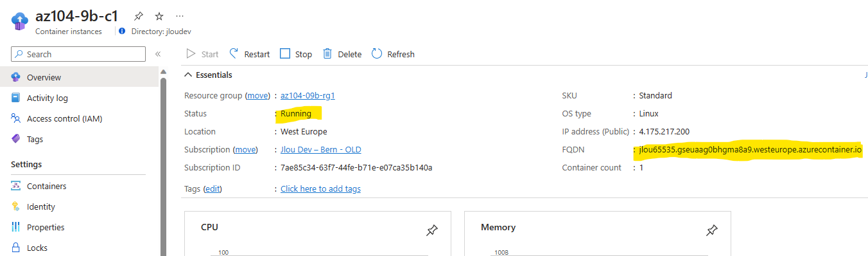Viewport: 868px width, 256px height.
Task: Restart the container instance
Action: (x=249, y=54)
